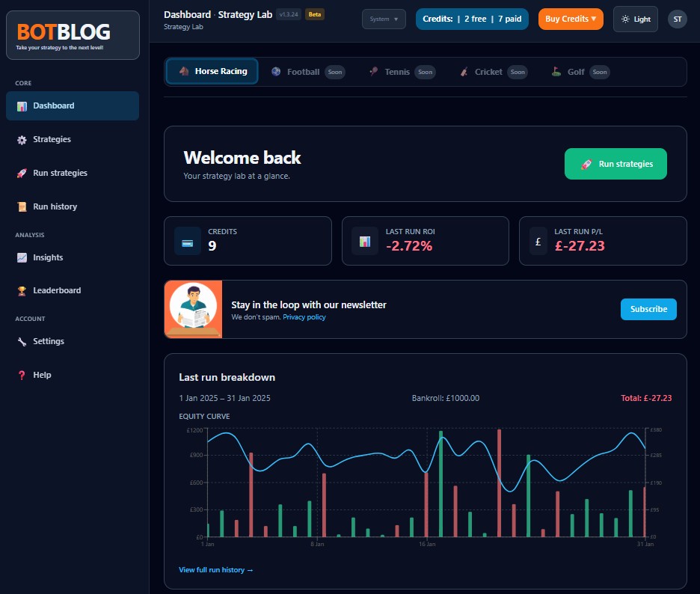Click the green Run strategies button
This screenshot has height=594, width=700.
click(615, 163)
